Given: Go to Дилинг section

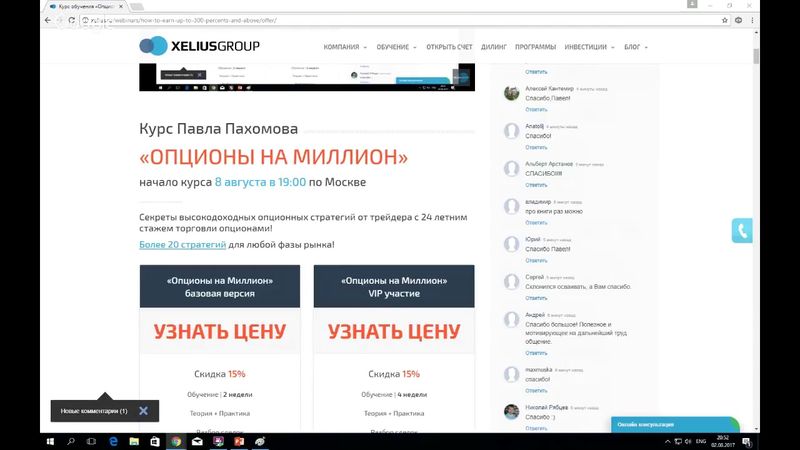Looking at the screenshot, I should [494, 47].
